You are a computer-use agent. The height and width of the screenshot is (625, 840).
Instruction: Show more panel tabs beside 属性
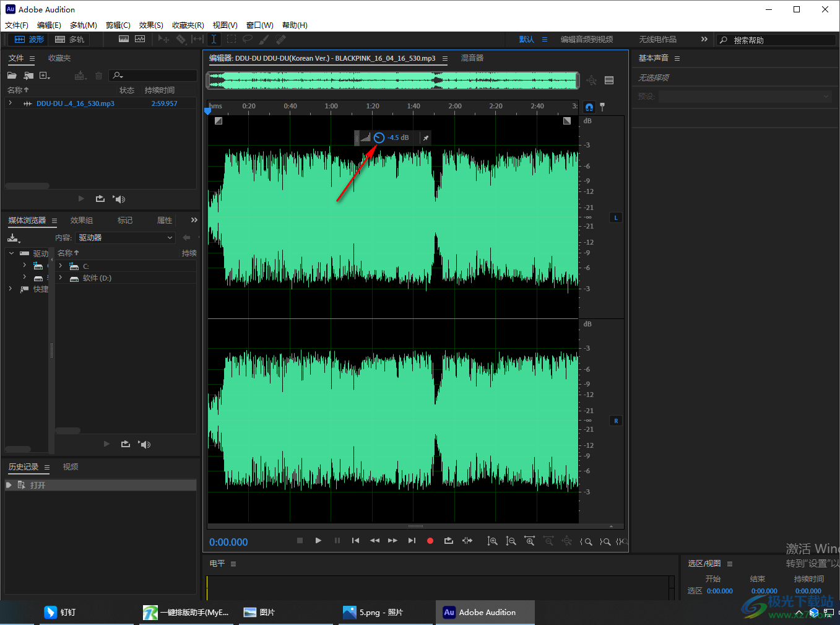tap(194, 220)
